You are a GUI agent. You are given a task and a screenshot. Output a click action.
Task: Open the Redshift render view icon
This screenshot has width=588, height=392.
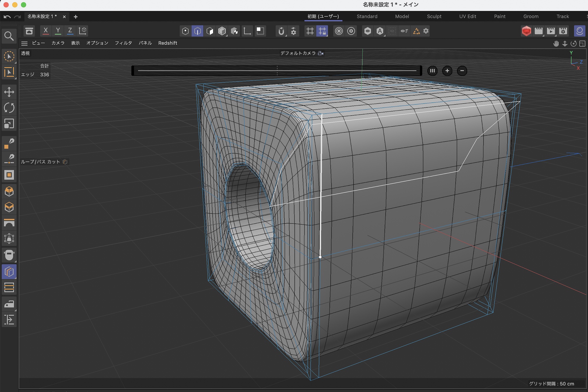click(526, 31)
